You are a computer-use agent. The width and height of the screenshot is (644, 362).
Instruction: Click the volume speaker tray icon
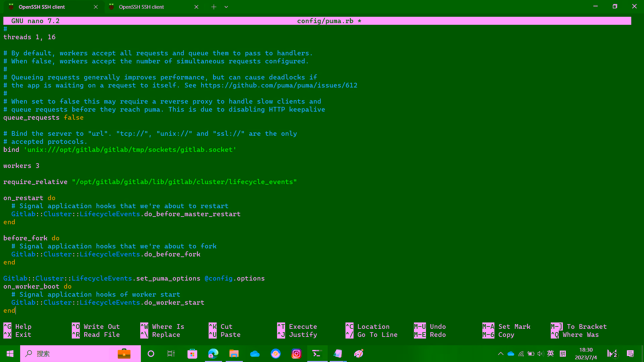tap(540, 354)
